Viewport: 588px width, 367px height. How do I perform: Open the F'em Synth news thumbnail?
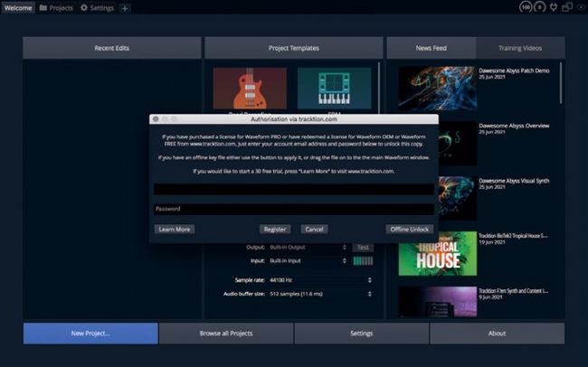[437, 302]
